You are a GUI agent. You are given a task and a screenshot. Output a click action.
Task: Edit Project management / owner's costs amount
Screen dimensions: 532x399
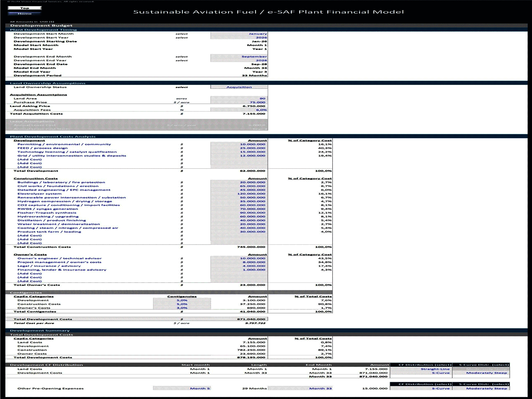239,262
